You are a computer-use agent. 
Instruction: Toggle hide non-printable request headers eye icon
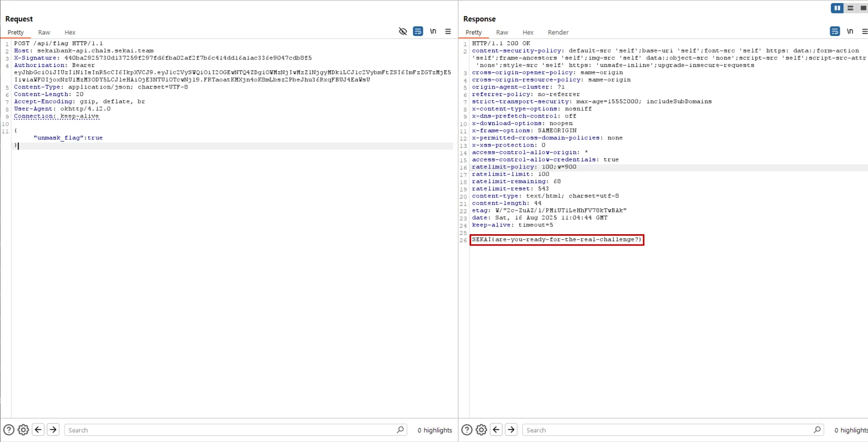[x=403, y=31]
